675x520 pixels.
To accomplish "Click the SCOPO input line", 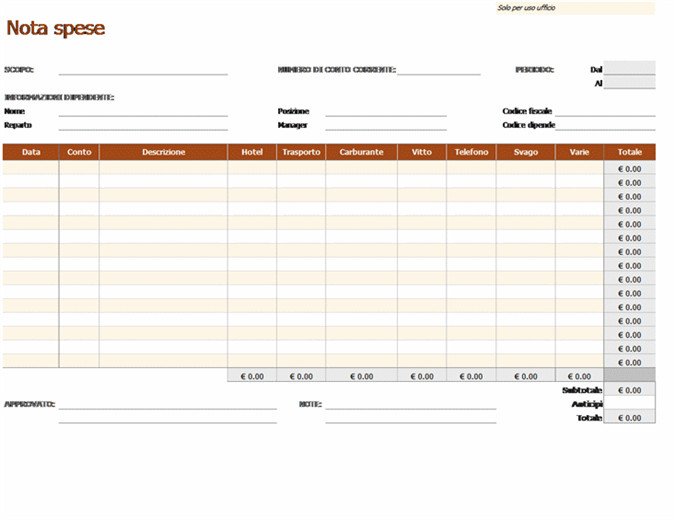I will click(x=143, y=70).
